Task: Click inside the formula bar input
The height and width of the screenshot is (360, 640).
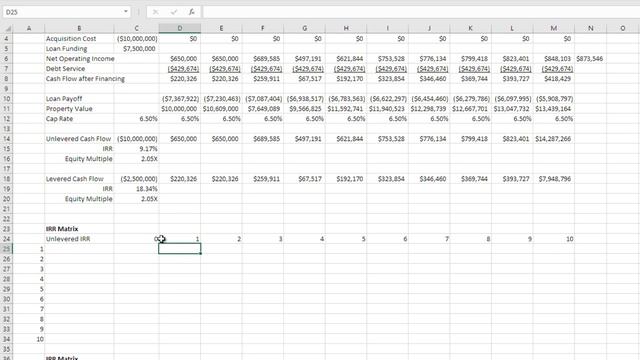Action: pyautogui.click(x=420, y=12)
